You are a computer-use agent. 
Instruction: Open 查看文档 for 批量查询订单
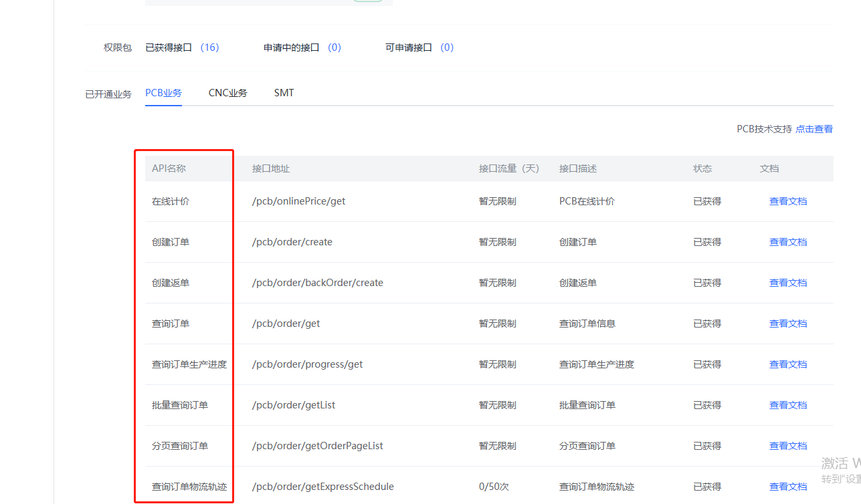[x=787, y=405]
